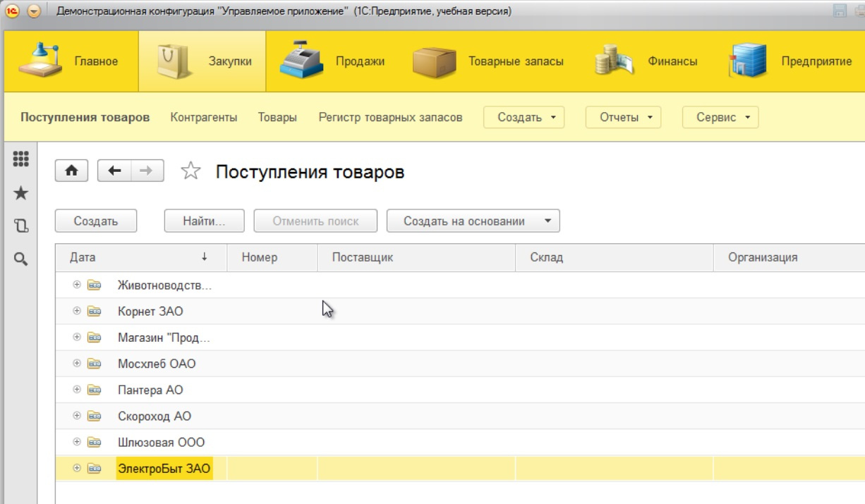Open the Отчеты dropdown menu
This screenshot has height=504, width=865.
[623, 118]
